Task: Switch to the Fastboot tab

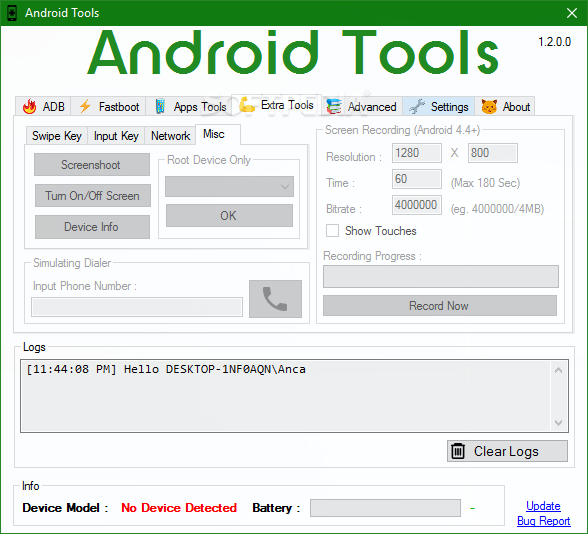Action: [108, 106]
